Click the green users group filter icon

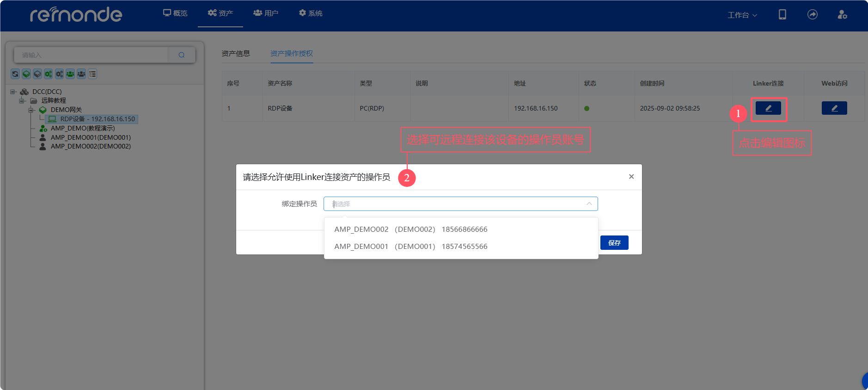pos(70,74)
